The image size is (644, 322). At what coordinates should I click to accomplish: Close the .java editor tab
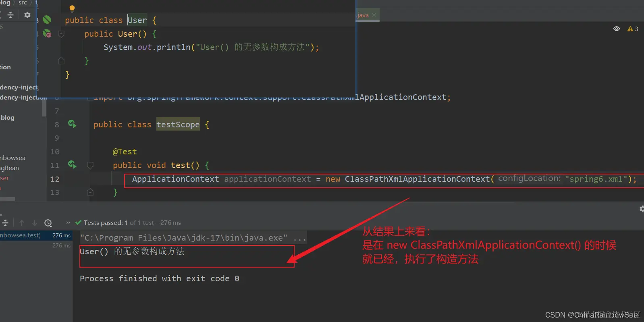coord(374,15)
